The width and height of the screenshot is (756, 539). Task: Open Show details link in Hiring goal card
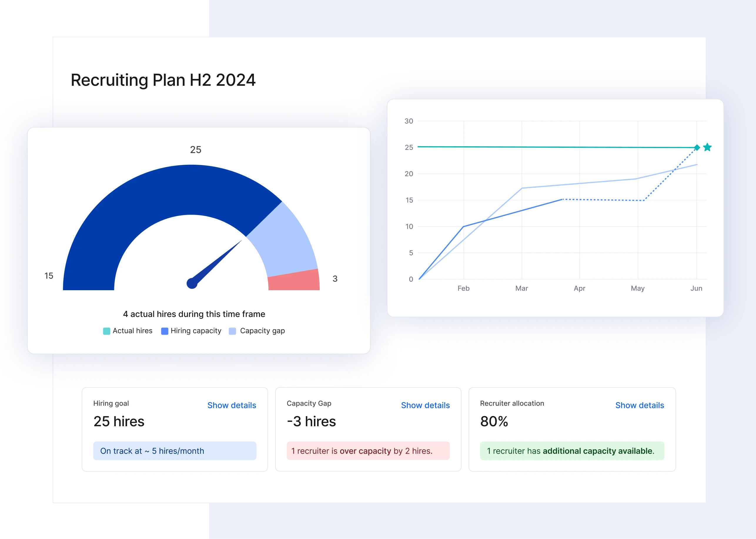(232, 405)
